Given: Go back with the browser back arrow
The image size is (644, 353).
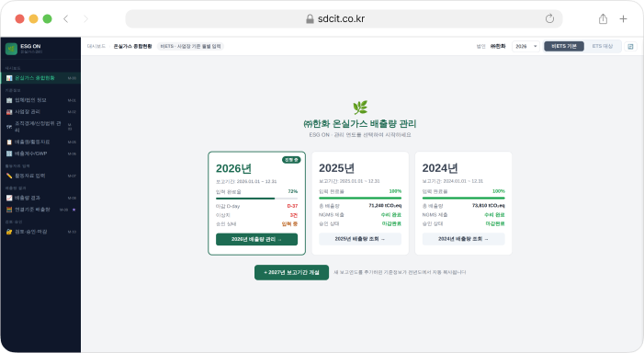Looking at the screenshot, I should coord(66,18).
